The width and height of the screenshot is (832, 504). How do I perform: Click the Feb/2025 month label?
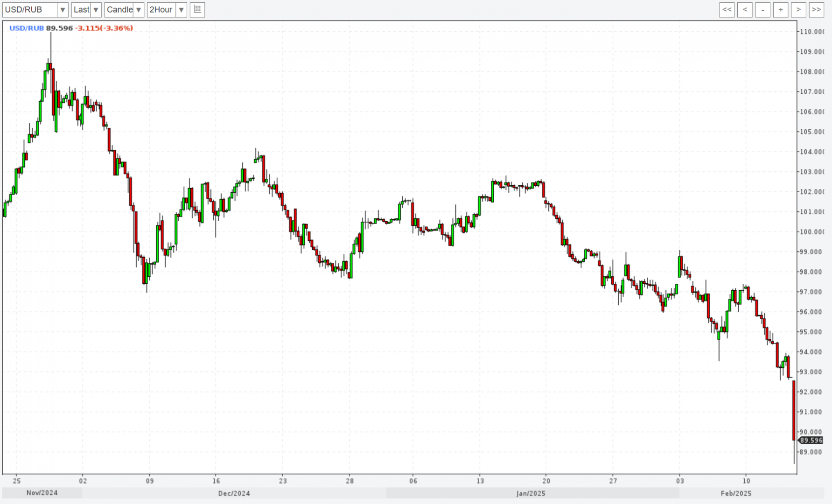tap(736, 493)
